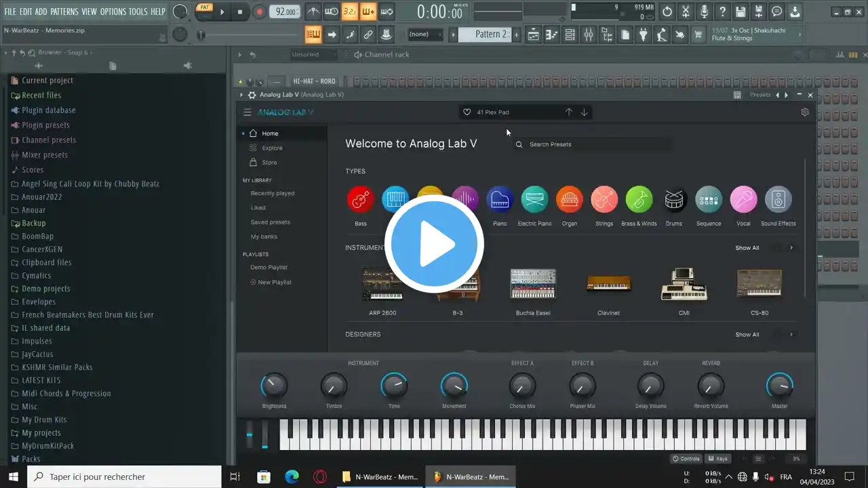Click the FL Studio transport play button
This screenshot has width=868, height=488.
222,12
